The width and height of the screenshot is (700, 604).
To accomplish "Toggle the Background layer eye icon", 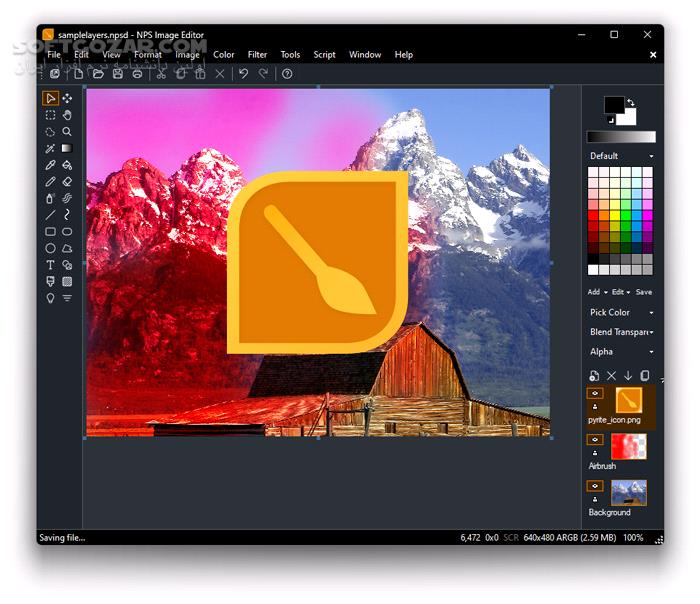I will coord(595,486).
